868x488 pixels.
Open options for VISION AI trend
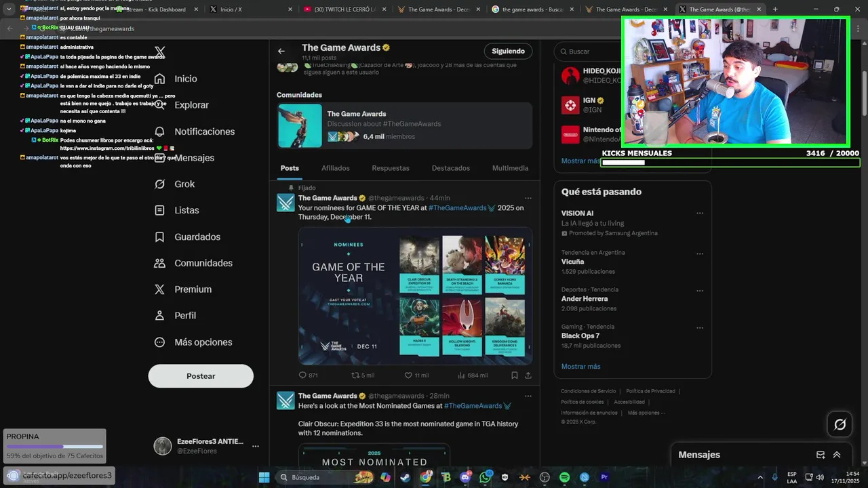[700, 213]
